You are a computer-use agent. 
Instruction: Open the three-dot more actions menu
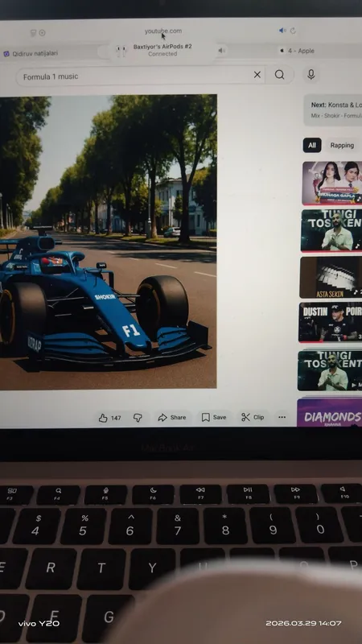click(x=282, y=417)
